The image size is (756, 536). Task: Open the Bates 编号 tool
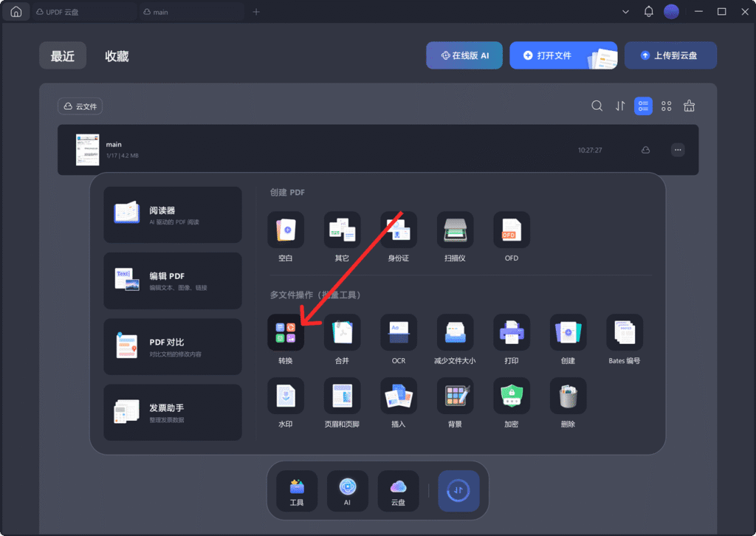pyautogui.click(x=625, y=333)
